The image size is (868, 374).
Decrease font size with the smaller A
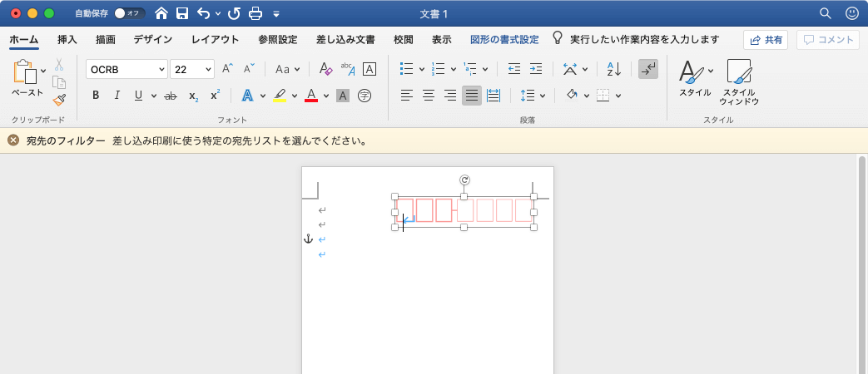[x=249, y=69]
